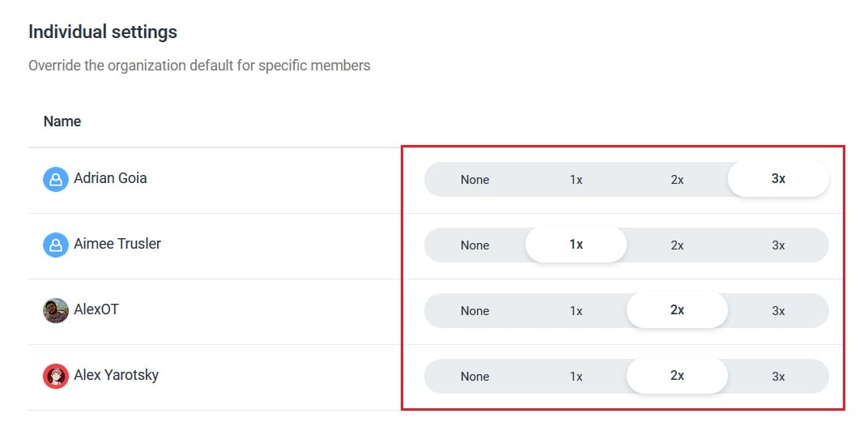Click the Name column header
The image size is (868, 435).
tap(62, 122)
